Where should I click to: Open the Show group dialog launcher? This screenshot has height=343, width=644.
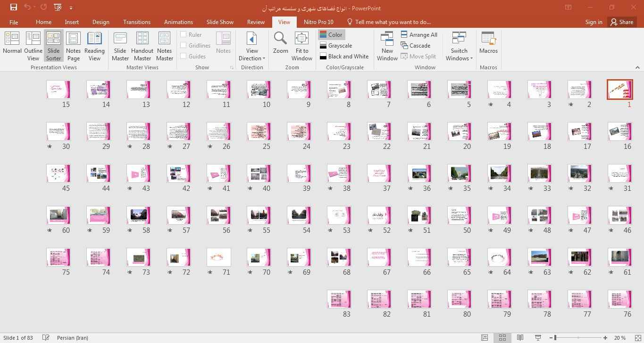click(x=232, y=68)
